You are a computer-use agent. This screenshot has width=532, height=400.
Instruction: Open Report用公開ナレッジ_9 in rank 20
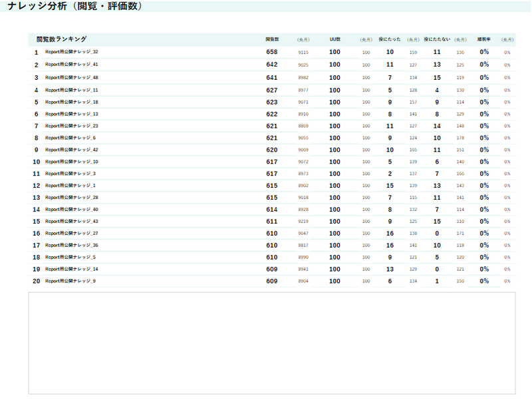point(70,282)
